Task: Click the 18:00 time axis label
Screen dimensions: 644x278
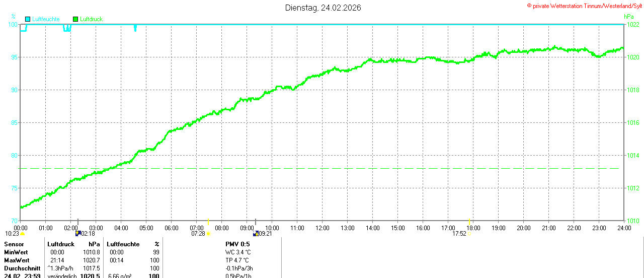Action: coord(473,228)
